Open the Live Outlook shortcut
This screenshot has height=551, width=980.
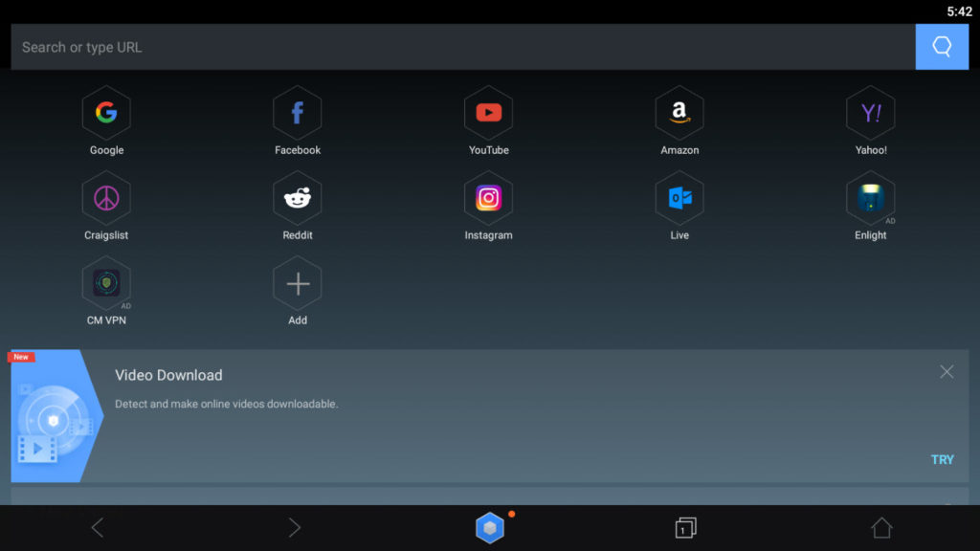coord(679,198)
